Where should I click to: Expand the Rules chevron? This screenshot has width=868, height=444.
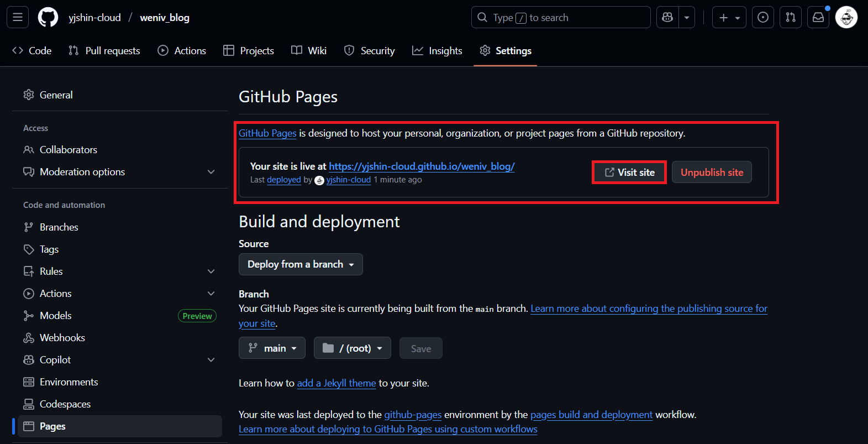coord(211,271)
